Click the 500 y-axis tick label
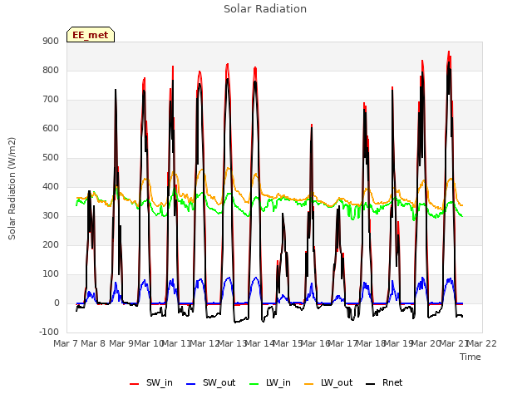Image resolution: width=532 pixels, height=399 pixels. 51,157
